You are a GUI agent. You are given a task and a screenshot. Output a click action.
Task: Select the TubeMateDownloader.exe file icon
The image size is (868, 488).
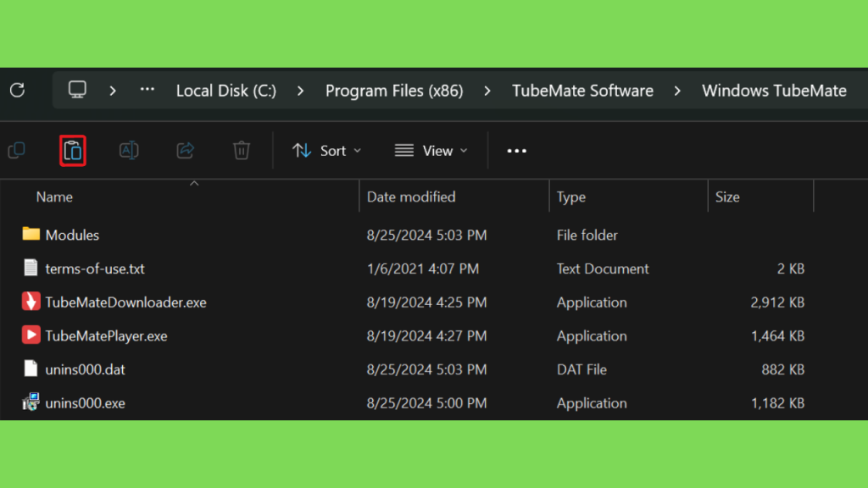pos(31,302)
